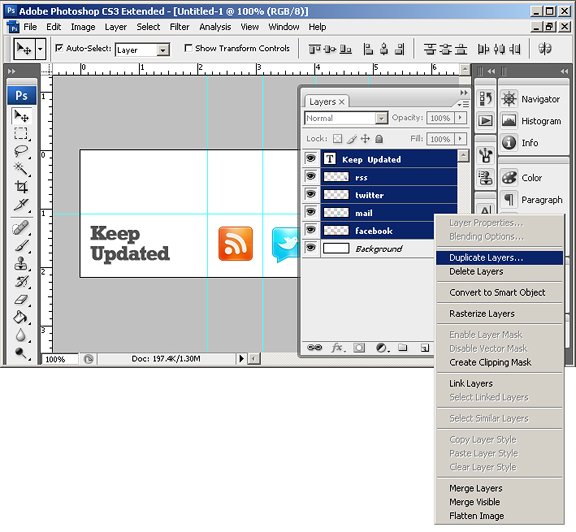Open the Auto-Select Layer dropdown
576x532 pixels.
162,50
